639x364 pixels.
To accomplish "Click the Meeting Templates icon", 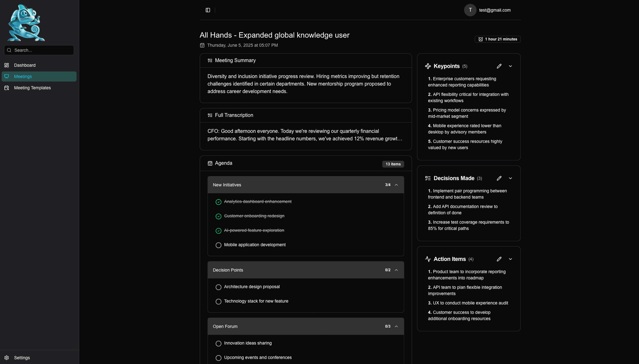I will [7, 88].
